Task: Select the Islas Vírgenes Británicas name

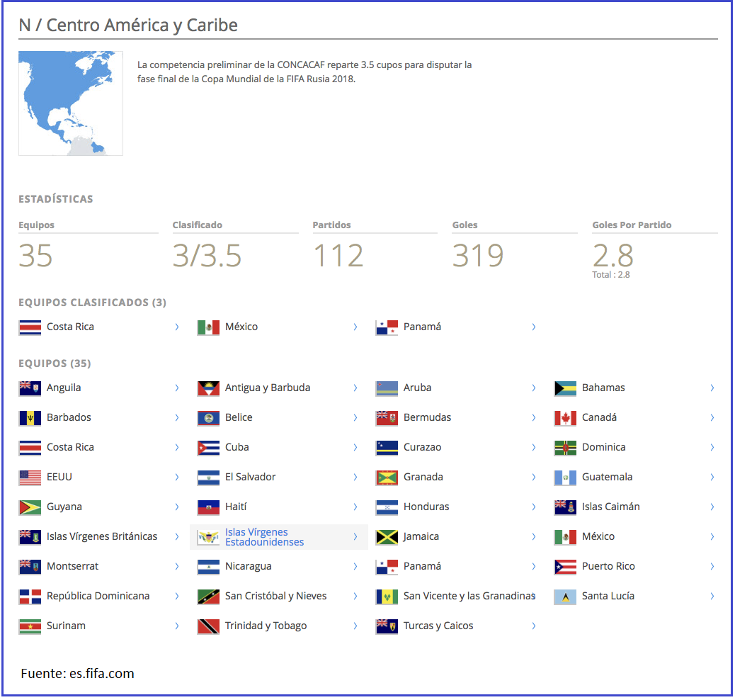Action: 102,536
